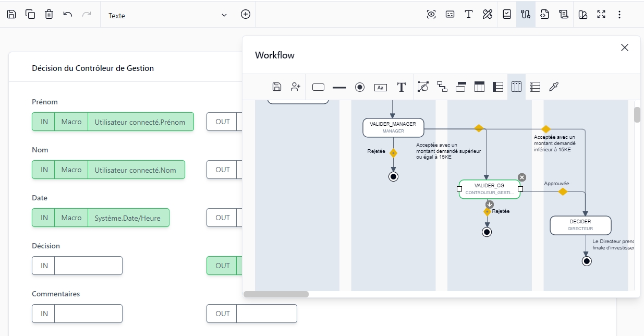Toggle the vertical swimlanes column view

516,87
